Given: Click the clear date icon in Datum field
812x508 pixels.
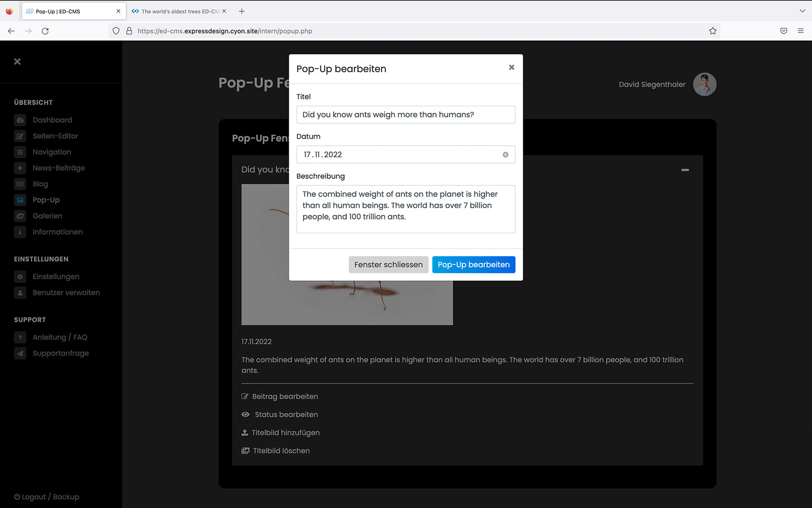Looking at the screenshot, I should tap(505, 155).
